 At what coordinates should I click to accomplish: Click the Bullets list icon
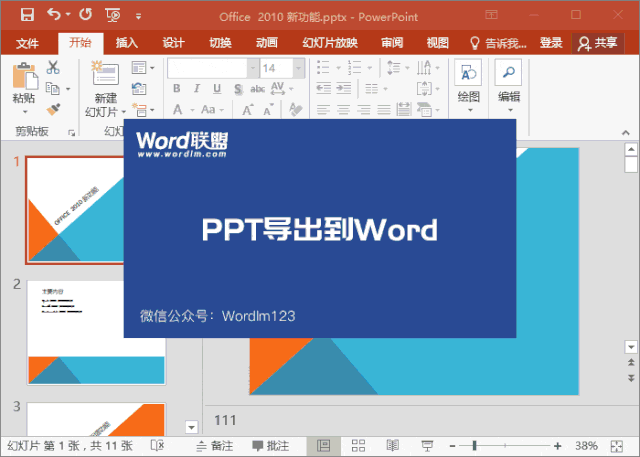pyautogui.click(x=323, y=67)
